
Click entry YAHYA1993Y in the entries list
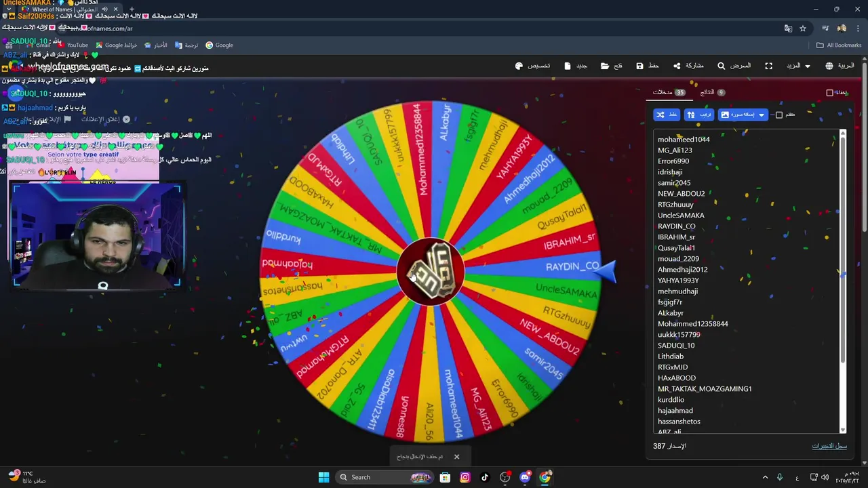point(678,281)
